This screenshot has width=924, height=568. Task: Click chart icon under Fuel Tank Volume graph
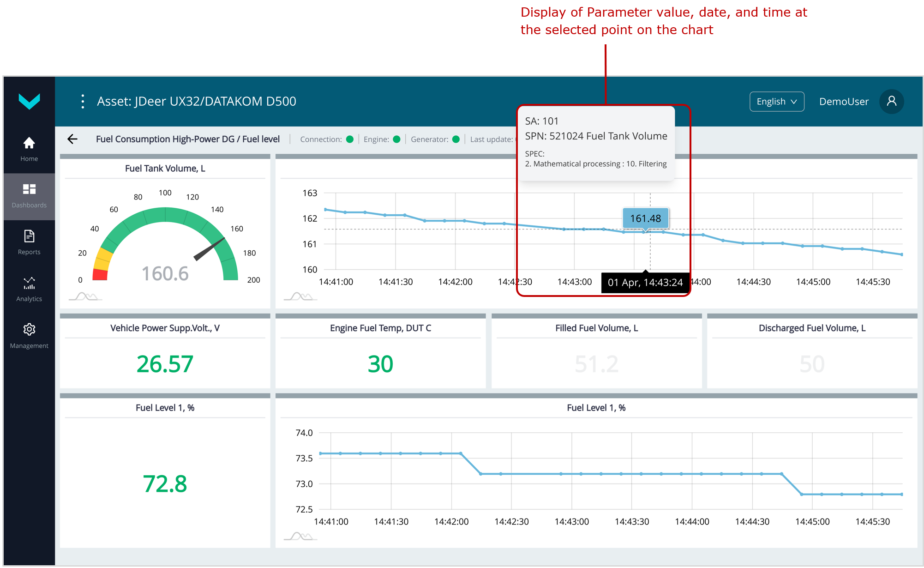pos(300,296)
